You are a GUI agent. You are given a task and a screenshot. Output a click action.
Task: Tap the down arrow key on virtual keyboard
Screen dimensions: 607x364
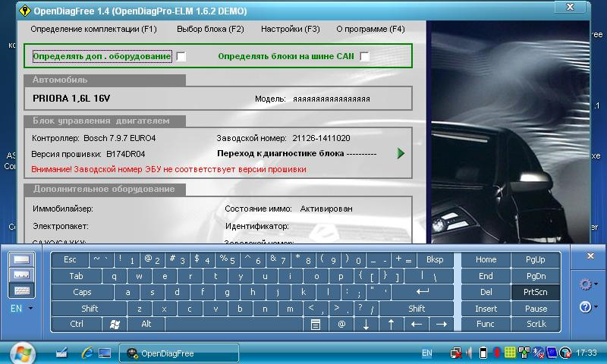(366, 324)
